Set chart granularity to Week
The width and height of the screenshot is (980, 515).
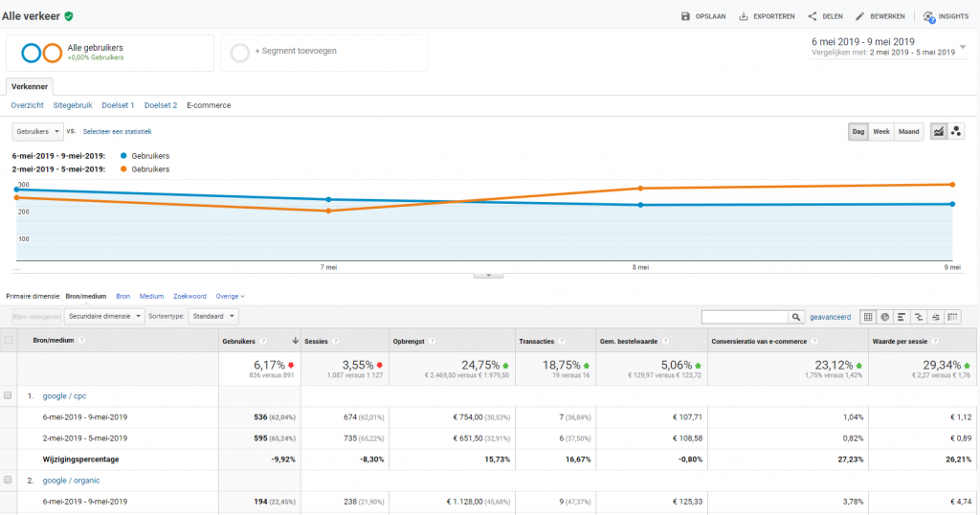coord(881,132)
